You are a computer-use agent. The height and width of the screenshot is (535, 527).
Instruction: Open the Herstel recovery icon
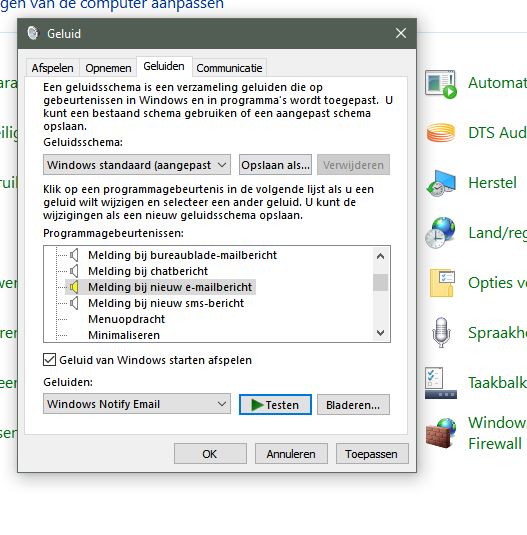pyautogui.click(x=441, y=183)
